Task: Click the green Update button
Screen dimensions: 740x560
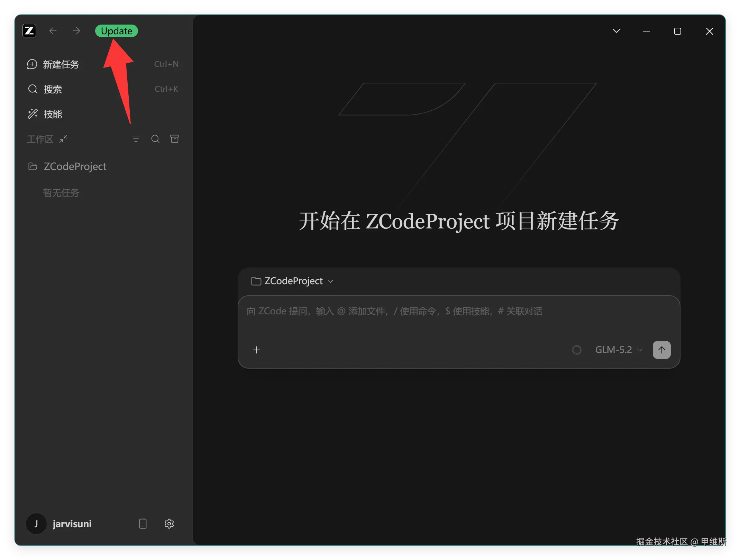Action: [x=117, y=31]
